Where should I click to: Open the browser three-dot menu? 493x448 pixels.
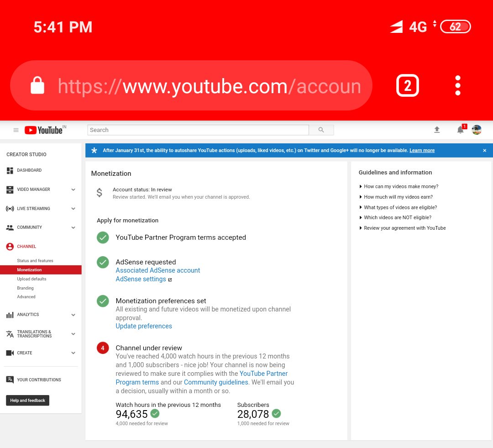(x=458, y=85)
